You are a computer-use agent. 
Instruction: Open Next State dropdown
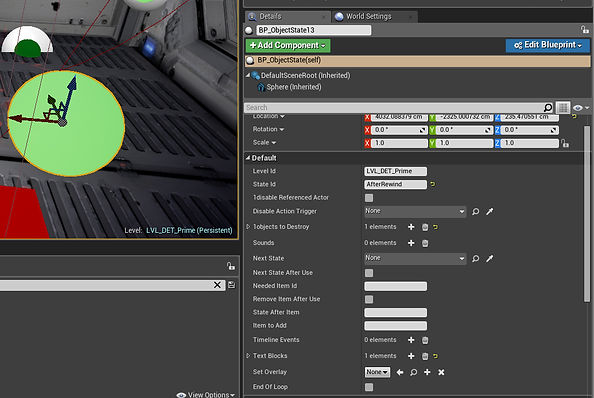[x=415, y=258]
